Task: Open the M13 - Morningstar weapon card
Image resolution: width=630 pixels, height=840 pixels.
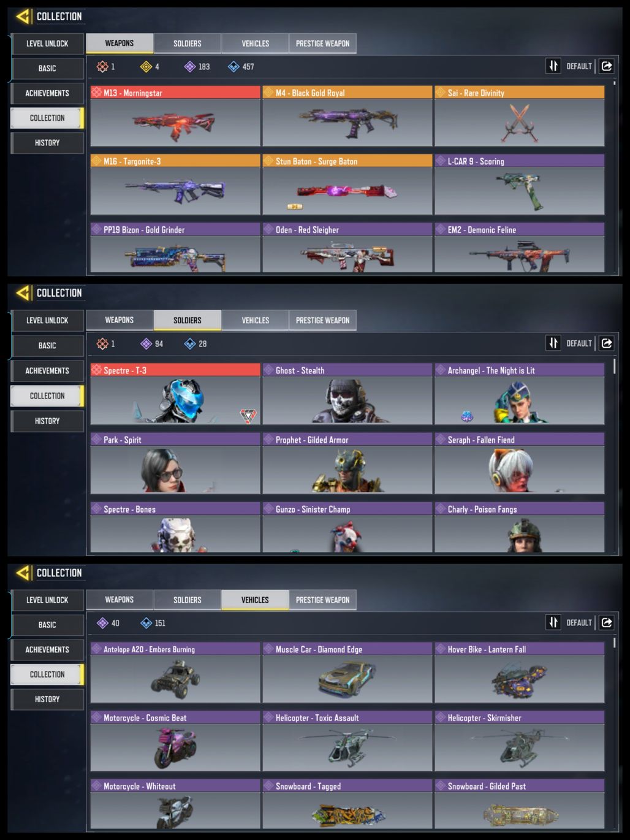Action: pyautogui.click(x=175, y=116)
